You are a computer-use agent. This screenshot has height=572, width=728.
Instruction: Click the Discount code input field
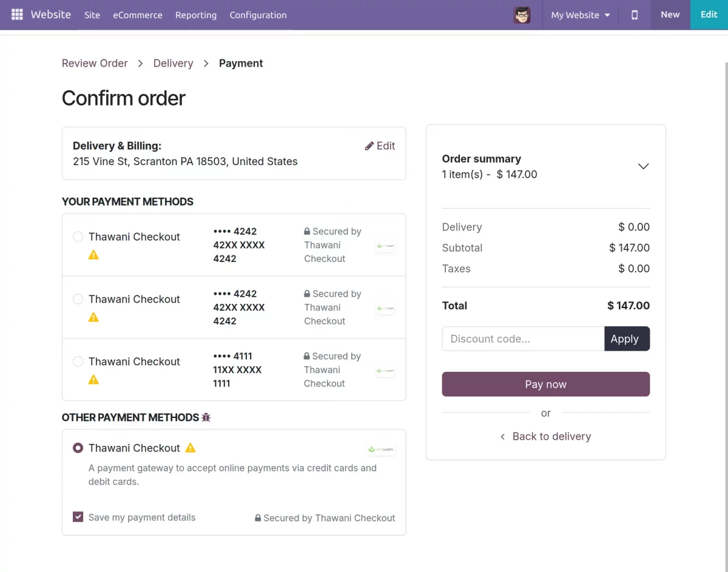point(522,338)
